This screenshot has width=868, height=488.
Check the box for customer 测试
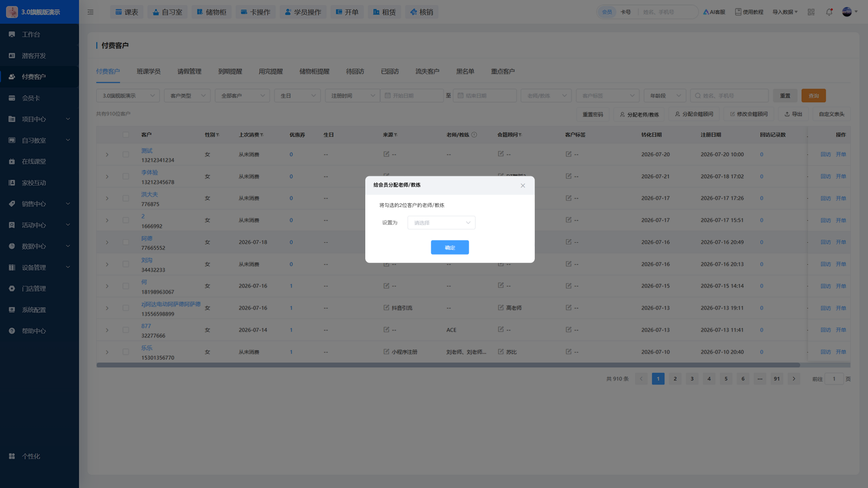click(x=126, y=155)
